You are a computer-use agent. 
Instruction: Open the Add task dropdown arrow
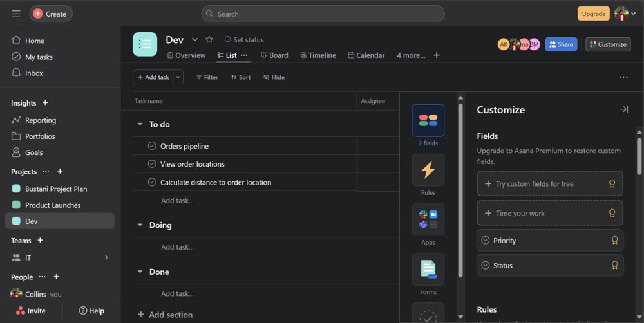tap(178, 77)
